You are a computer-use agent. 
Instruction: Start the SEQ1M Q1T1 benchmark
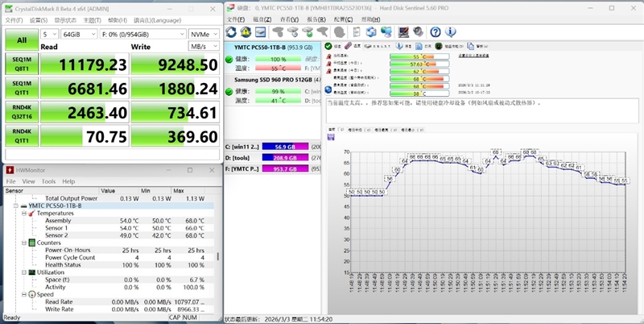tap(22, 88)
